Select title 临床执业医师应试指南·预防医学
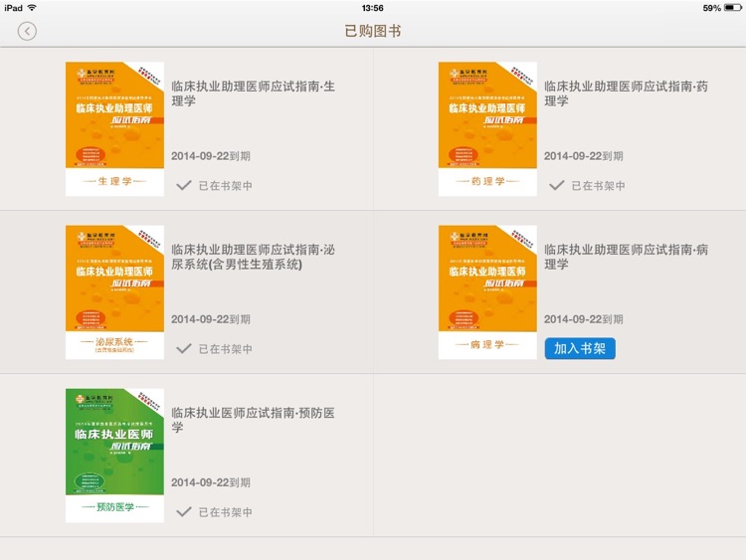 253,420
